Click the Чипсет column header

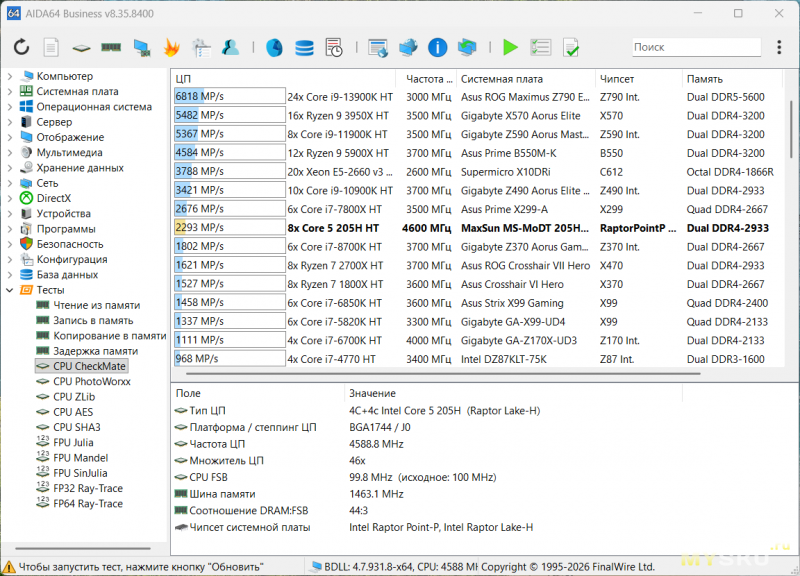pyautogui.click(x=617, y=79)
